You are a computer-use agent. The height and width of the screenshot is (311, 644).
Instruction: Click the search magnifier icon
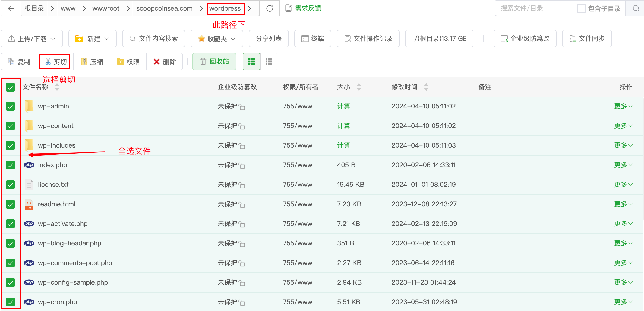pyautogui.click(x=636, y=8)
